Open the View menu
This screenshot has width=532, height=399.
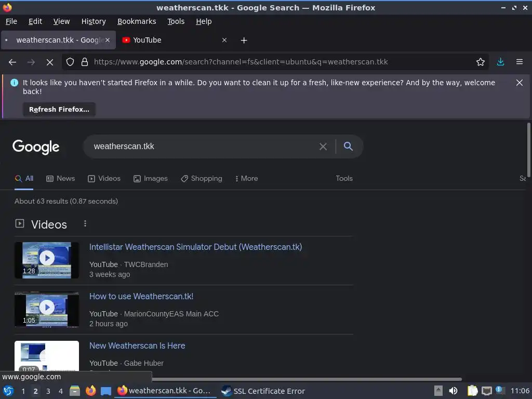[61, 21]
